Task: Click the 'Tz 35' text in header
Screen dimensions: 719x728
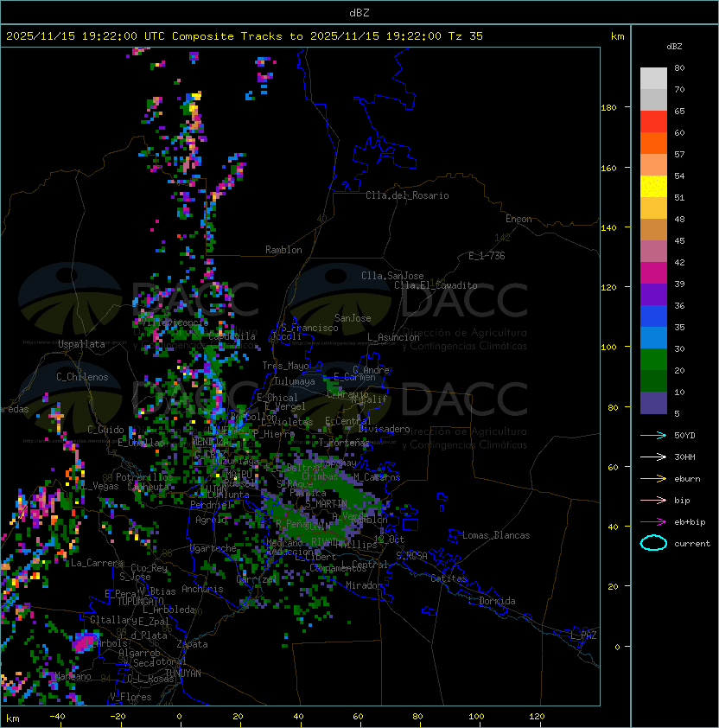Action: pyautogui.click(x=466, y=36)
